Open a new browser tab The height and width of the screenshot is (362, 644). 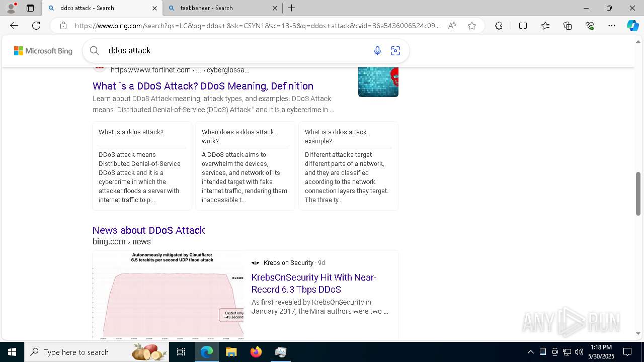[x=291, y=8]
